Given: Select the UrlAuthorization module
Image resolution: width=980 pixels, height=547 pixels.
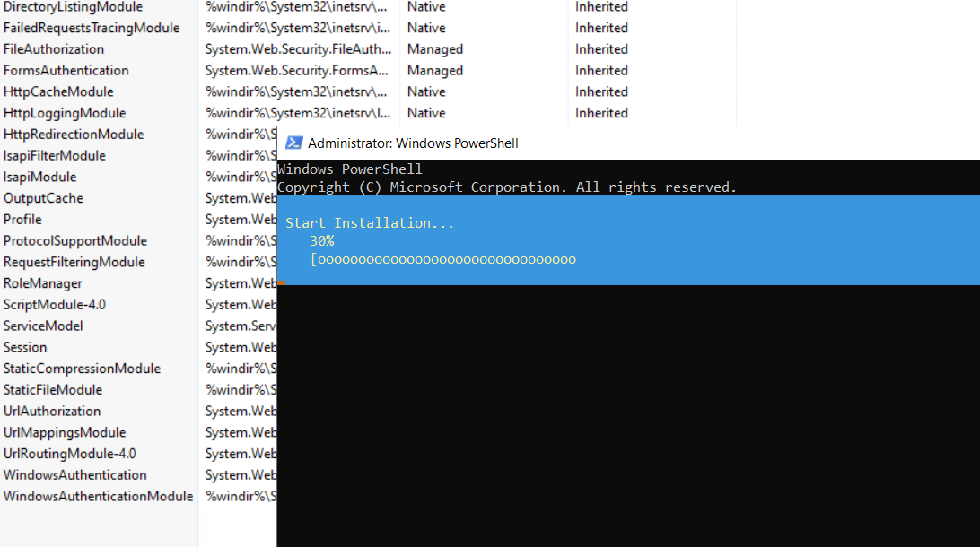Looking at the screenshot, I should click(x=52, y=411).
